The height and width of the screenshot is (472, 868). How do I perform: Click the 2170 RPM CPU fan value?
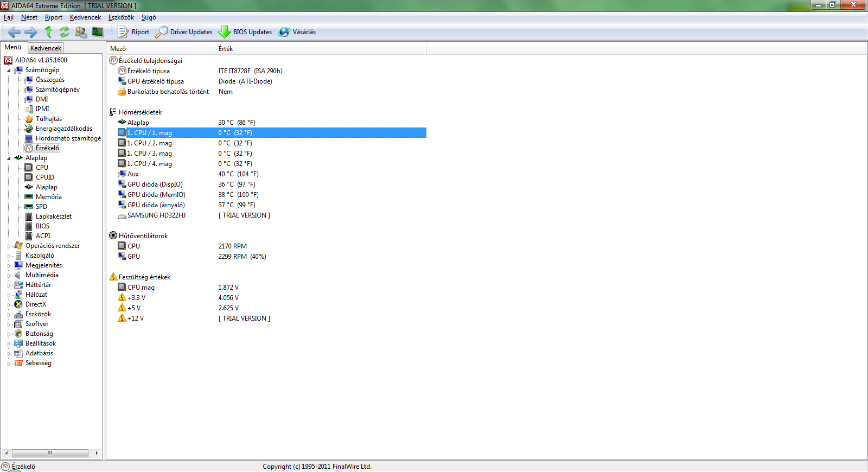pyautogui.click(x=233, y=246)
